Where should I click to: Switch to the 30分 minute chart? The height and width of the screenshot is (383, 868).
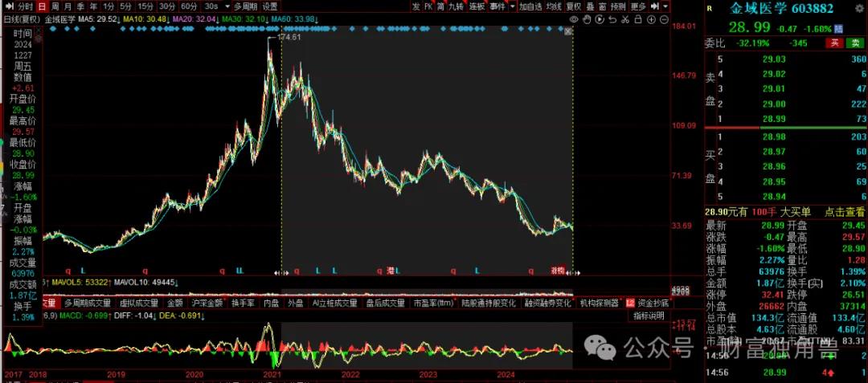point(167,6)
